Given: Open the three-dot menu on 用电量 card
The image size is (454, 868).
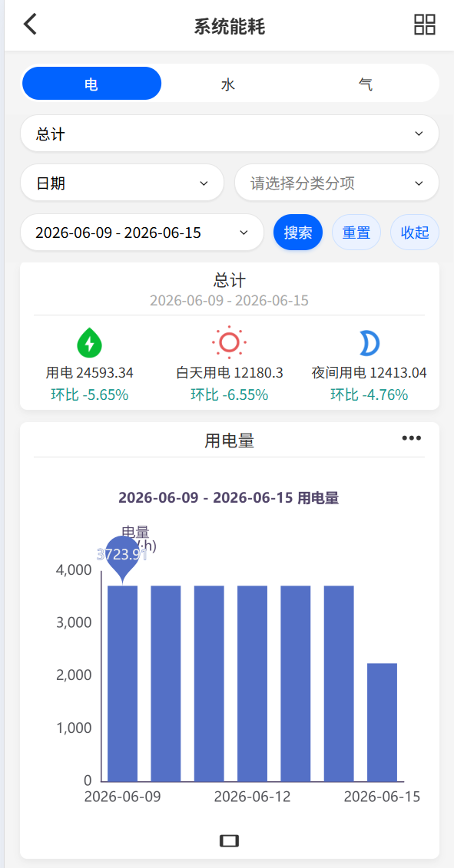Looking at the screenshot, I should pos(411,438).
